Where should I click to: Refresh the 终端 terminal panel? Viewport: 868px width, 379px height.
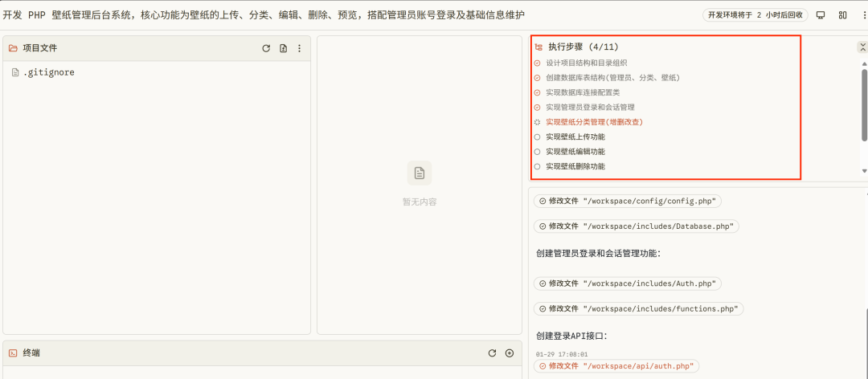click(x=492, y=353)
